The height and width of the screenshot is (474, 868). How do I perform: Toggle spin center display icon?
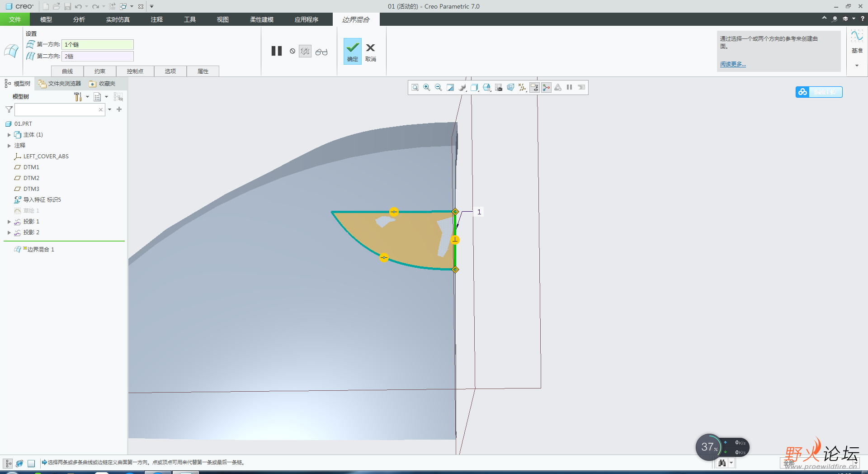[x=546, y=88]
